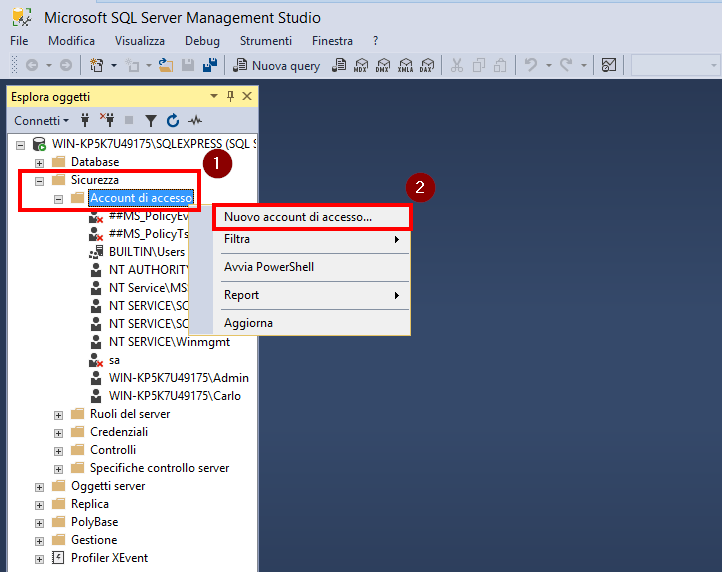Click the undo arrow icon
This screenshot has height=572, width=722.
[x=531, y=65]
